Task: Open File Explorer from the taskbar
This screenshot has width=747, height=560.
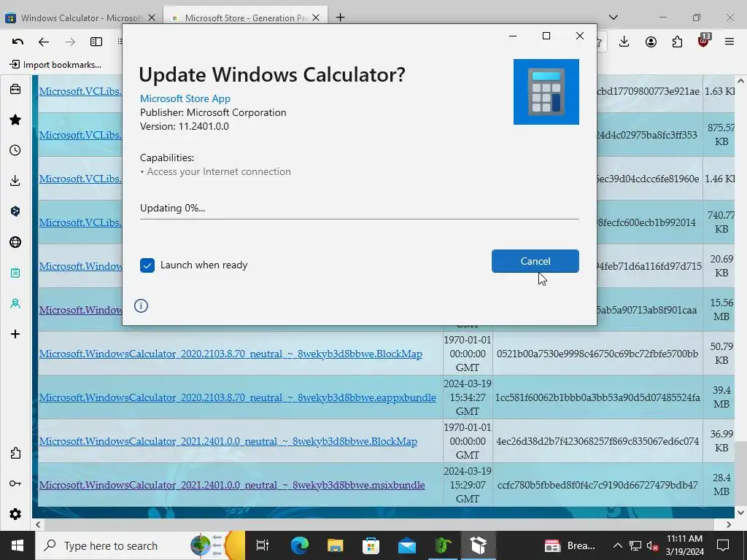Action: tap(335, 545)
